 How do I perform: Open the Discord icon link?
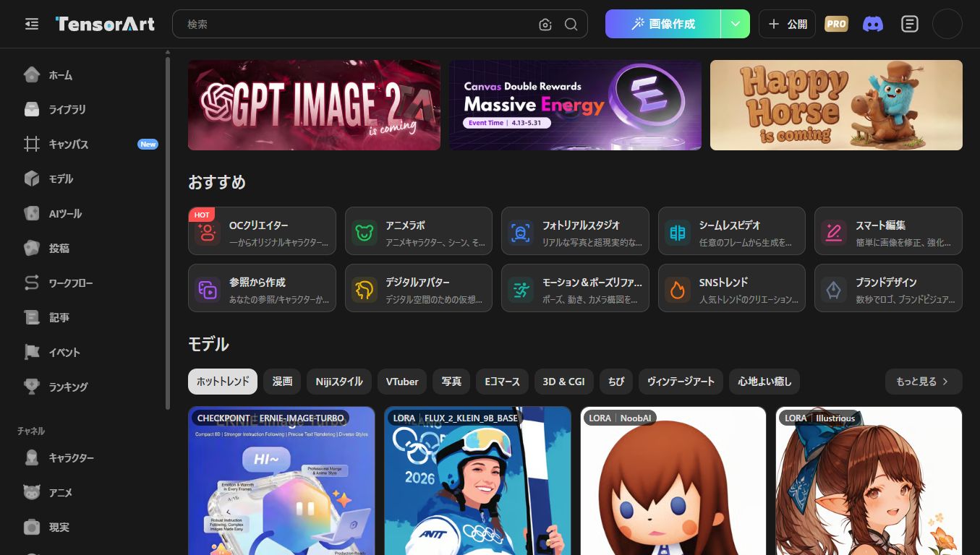(x=873, y=24)
